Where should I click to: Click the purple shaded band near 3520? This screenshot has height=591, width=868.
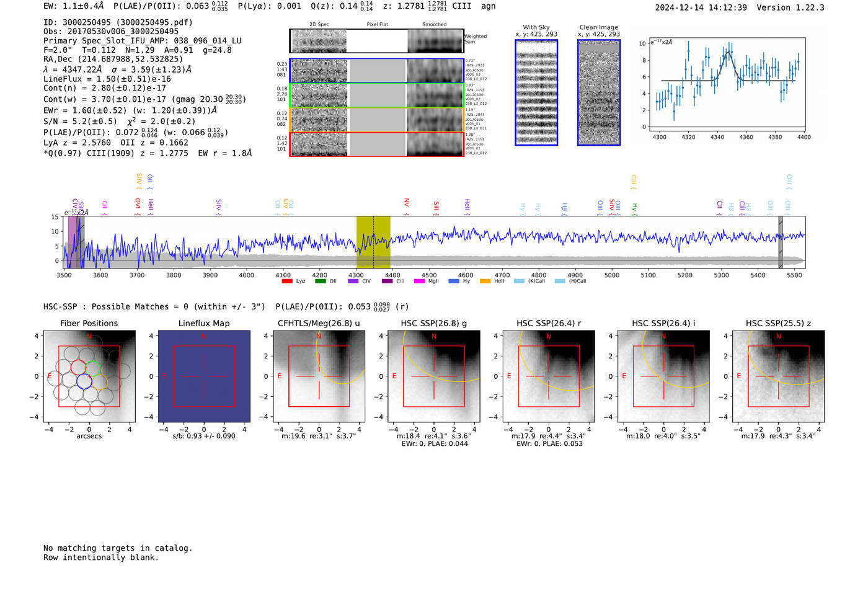click(x=73, y=242)
